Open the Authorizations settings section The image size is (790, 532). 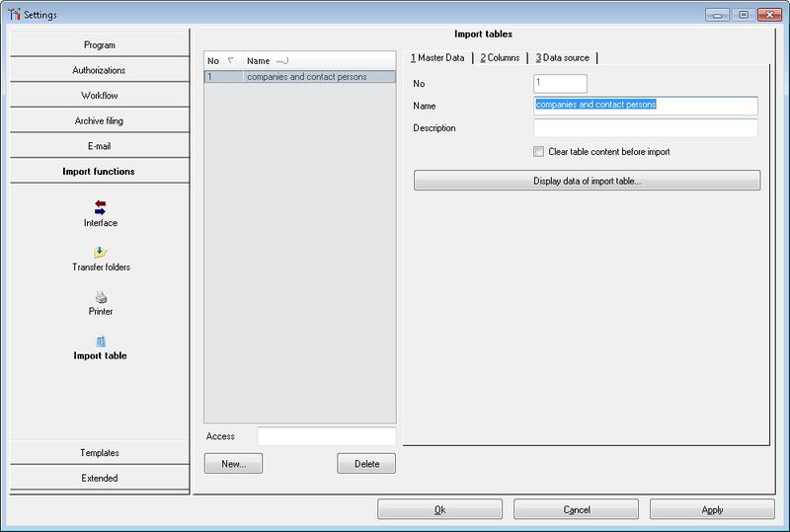tap(100, 70)
